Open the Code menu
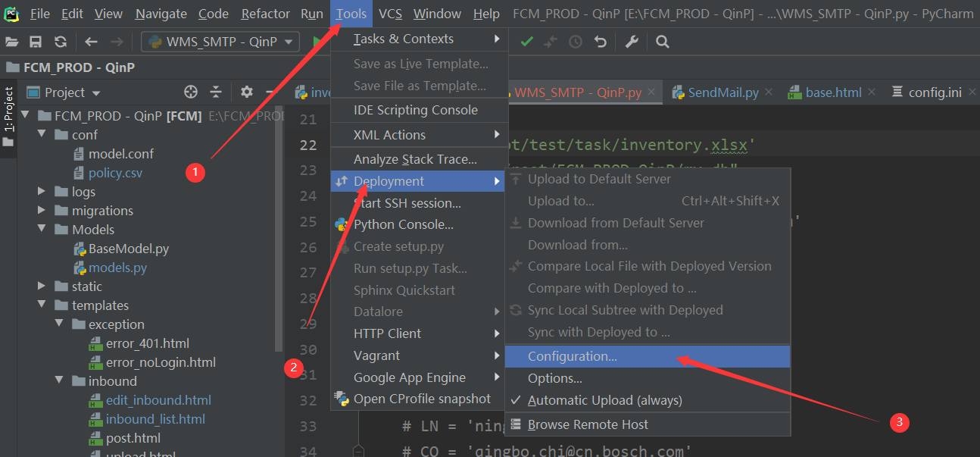Image resolution: width=980 pixels, height=457 pixels. pyautogui.click(x=214, y=14)
